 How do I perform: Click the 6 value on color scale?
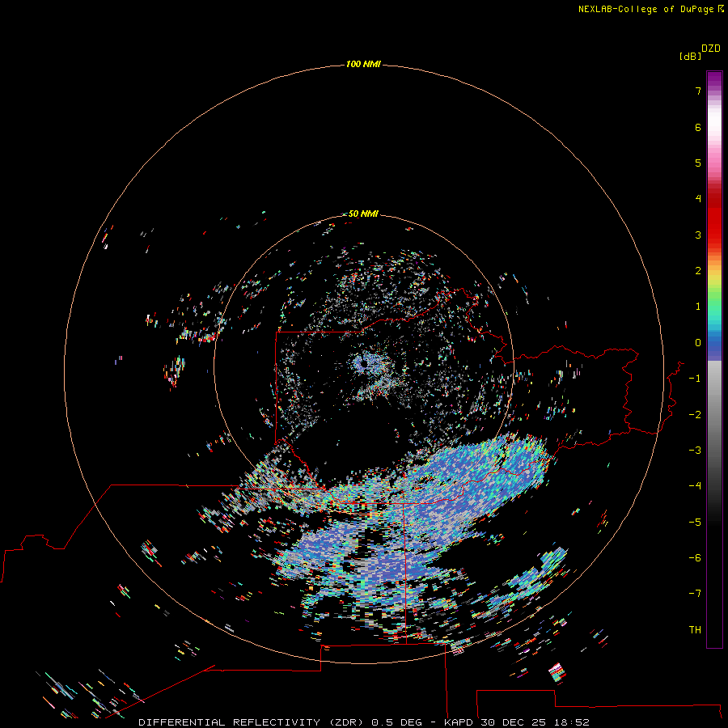point(698,127)
